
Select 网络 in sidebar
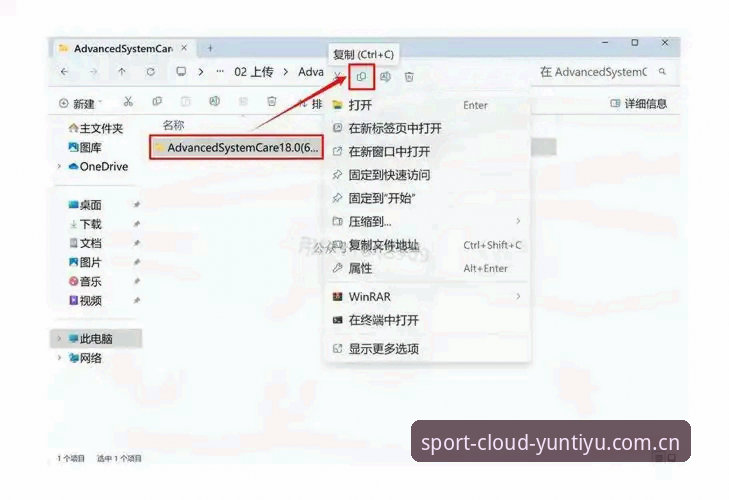85,358
